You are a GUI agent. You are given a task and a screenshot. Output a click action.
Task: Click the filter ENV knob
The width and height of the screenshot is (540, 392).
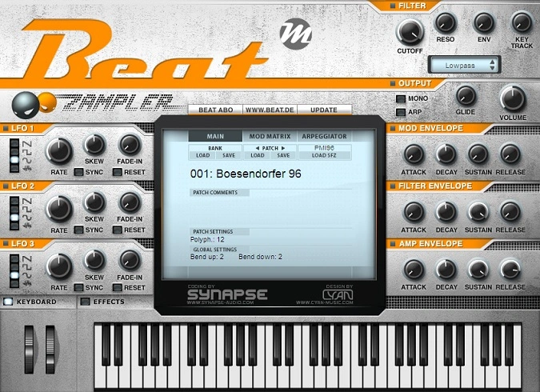coord(484,23)
